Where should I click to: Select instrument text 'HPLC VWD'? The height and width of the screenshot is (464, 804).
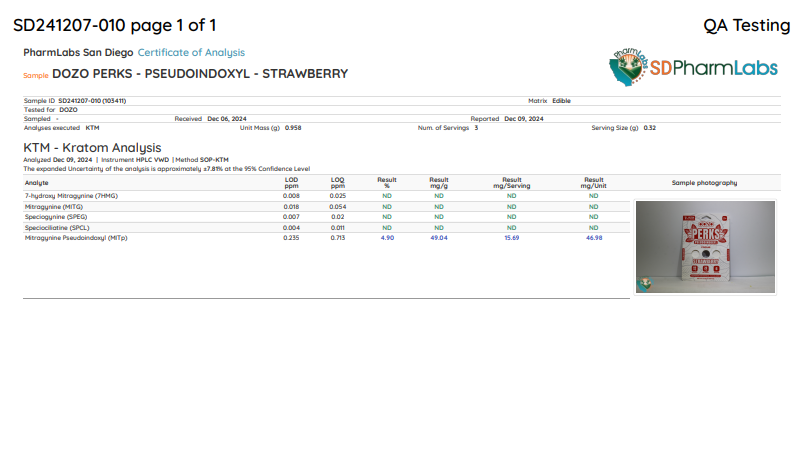(152, 160)
